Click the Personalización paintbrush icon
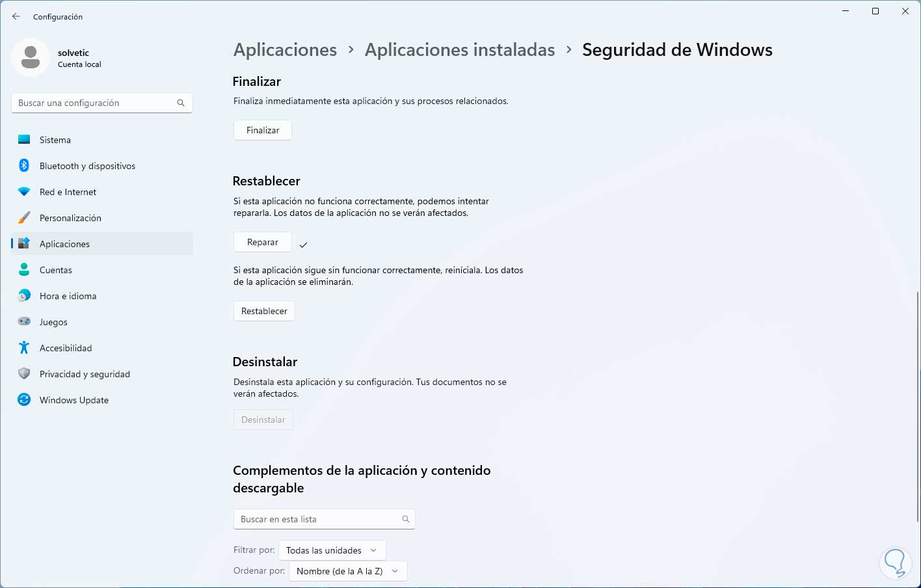921x588 pixels. [24, 218]
